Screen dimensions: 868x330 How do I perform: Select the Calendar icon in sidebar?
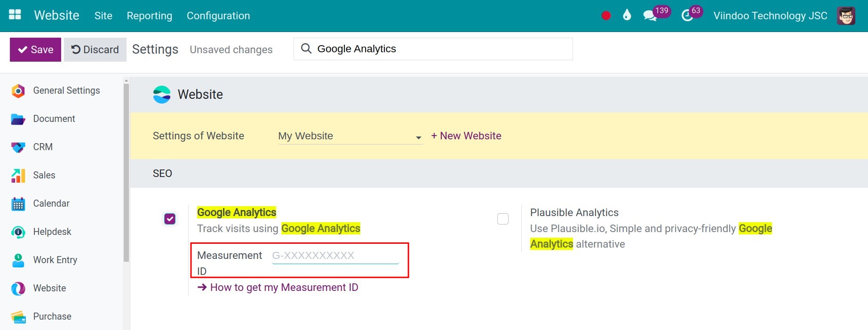click(x=18, y=204)
